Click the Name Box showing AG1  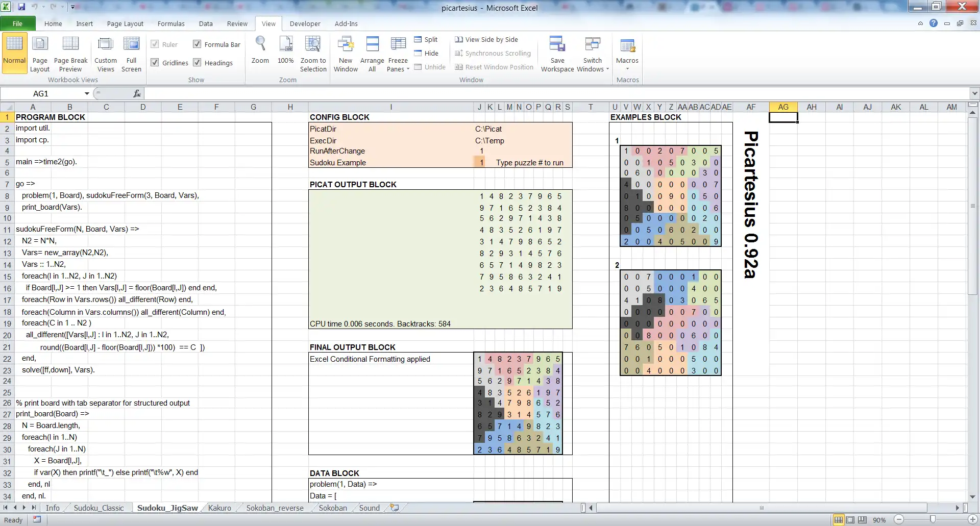click(41, 93)
